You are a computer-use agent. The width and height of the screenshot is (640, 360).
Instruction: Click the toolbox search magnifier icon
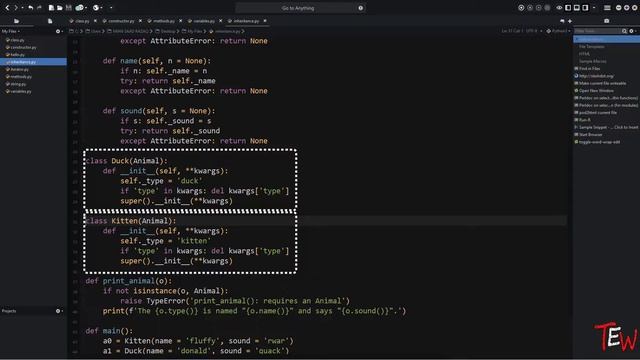point(624,31)
